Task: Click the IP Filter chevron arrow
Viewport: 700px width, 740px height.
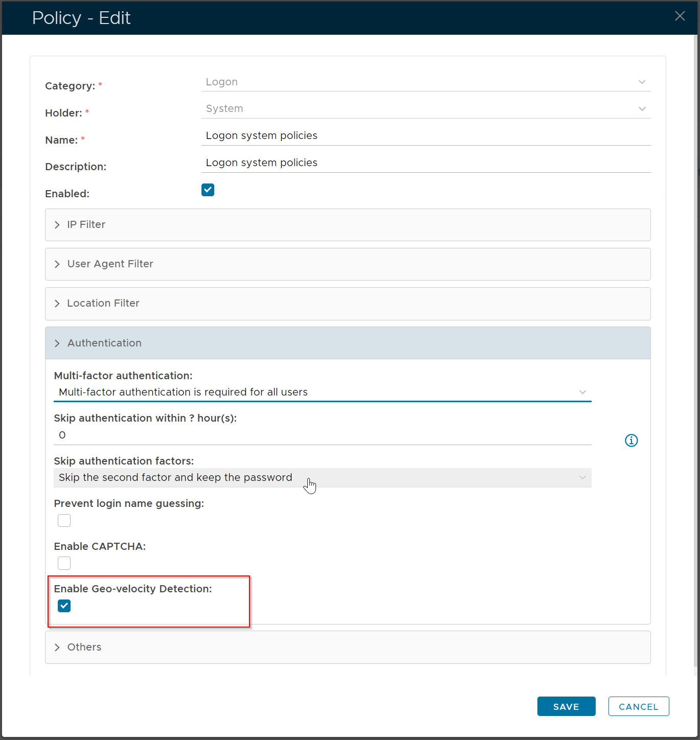Action: click(x=57, y=225)
